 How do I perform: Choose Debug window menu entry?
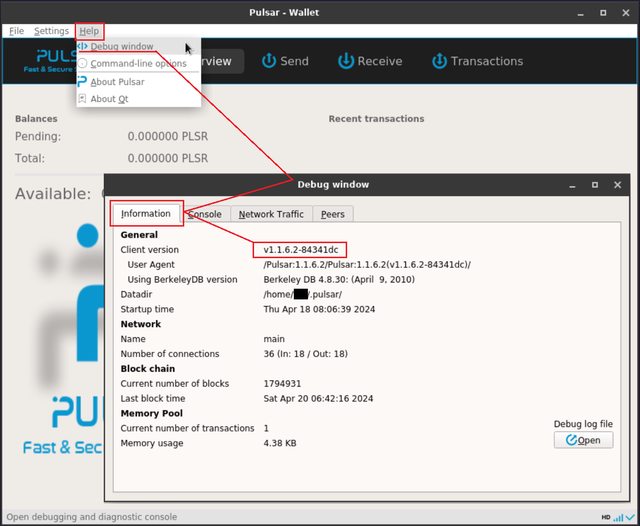coord(138,47)
